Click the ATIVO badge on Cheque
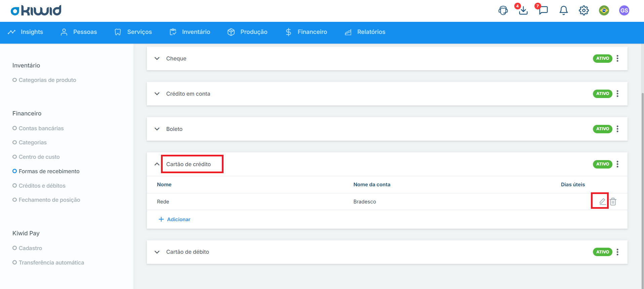The width and height of the screenshot is (644, 289). 602,58
